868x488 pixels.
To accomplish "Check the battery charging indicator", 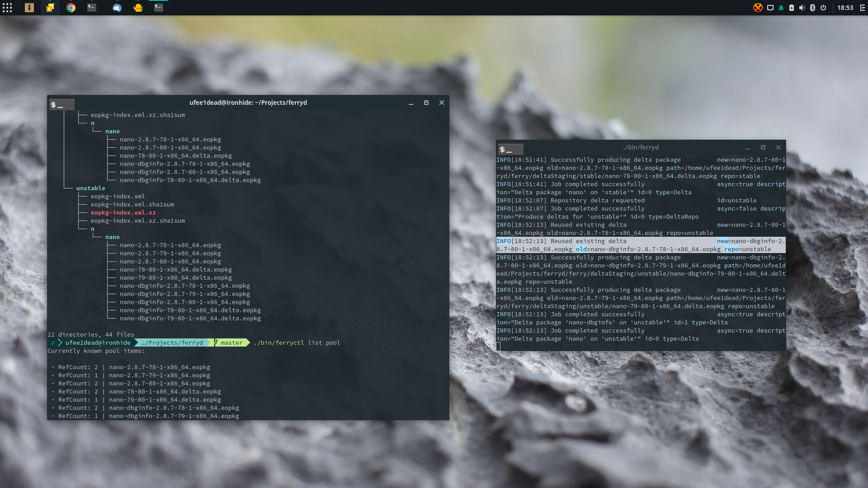I will point(792,8).
